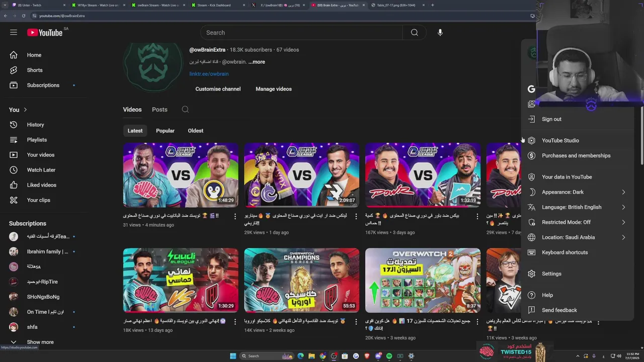Reload the page in the browser

[x=24, y=16]
